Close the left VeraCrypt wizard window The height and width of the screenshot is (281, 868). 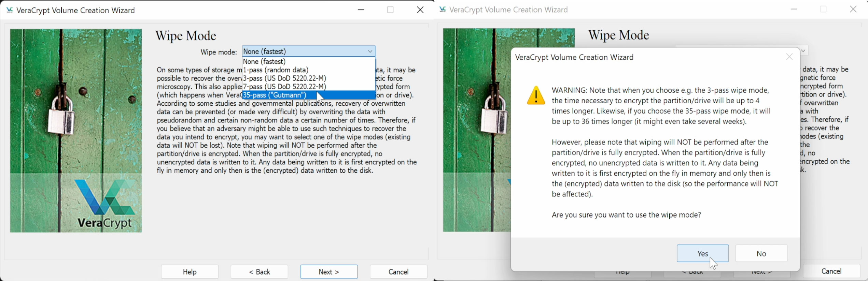point(420,10)
